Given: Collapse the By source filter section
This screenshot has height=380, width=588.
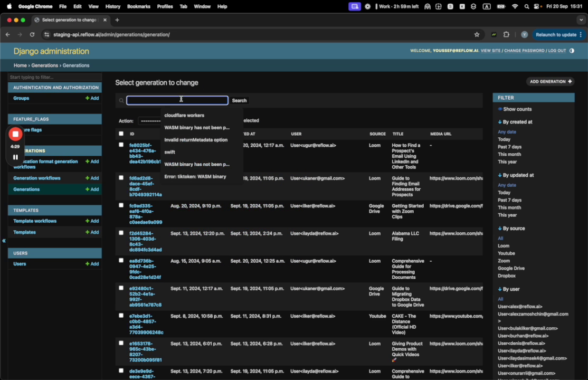Looking at the screenshot, I should click(511, 229).
